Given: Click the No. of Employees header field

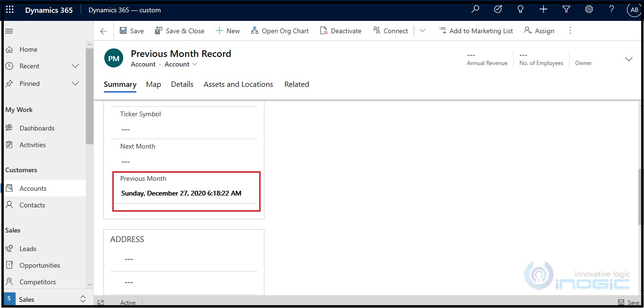Looking at the screenshot, I should [541, 59].
